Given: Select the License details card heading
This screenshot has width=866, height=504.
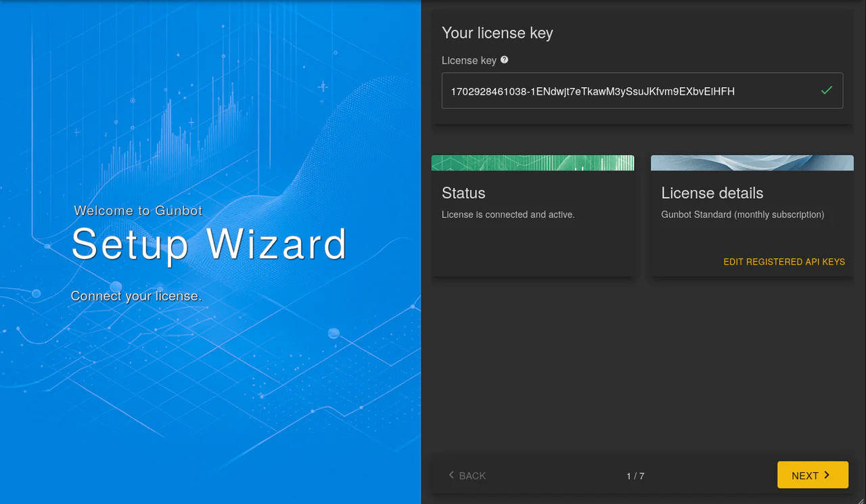Looking at the screenshot, I should coord(712,193).
